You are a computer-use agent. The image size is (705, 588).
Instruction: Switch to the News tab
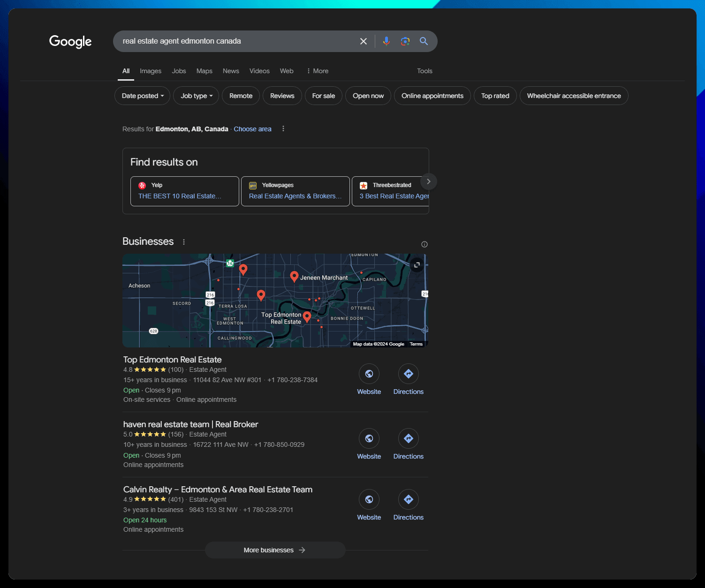click(231, 71)
